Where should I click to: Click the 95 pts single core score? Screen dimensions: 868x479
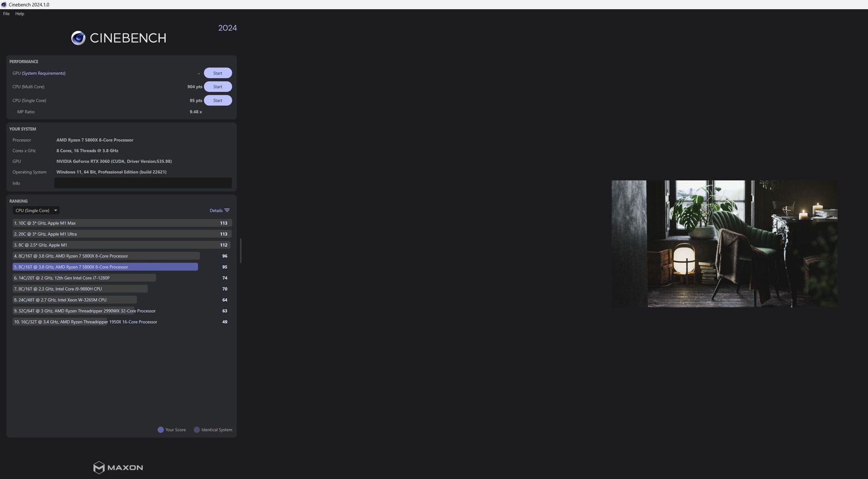(x=196, y=100)
